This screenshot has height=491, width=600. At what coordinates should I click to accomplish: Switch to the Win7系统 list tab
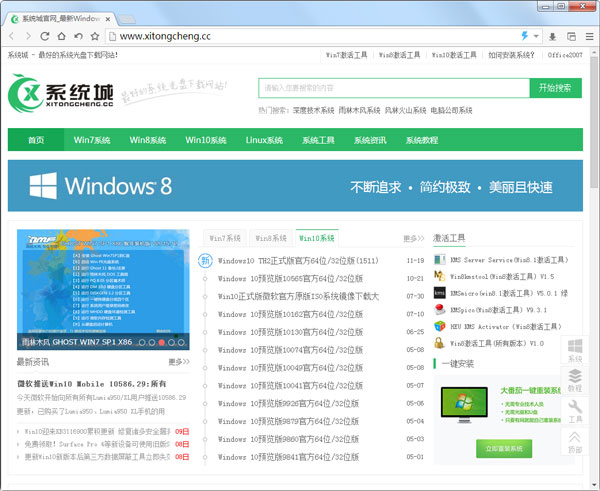click(x=225, y=238)
